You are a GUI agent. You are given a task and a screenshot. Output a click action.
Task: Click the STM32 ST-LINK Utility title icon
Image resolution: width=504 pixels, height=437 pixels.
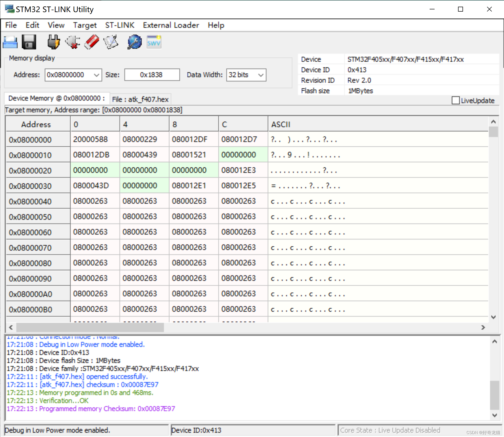point(9,9)
